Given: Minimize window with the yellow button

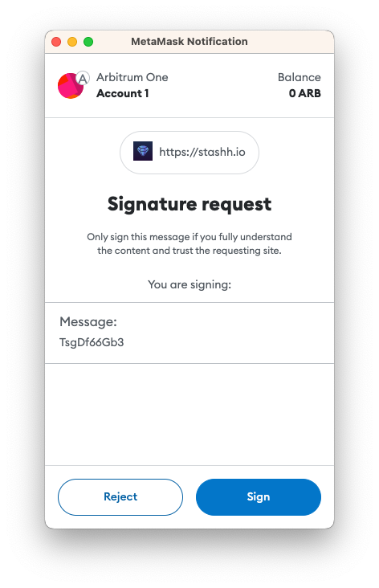Looking at the screenshot, I should [72, 42].
